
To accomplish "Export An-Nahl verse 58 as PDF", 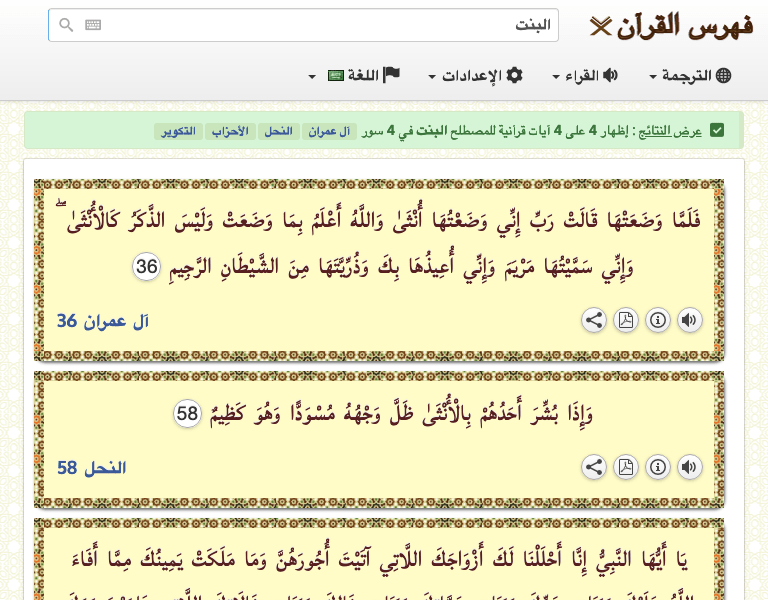I will 626,467.
